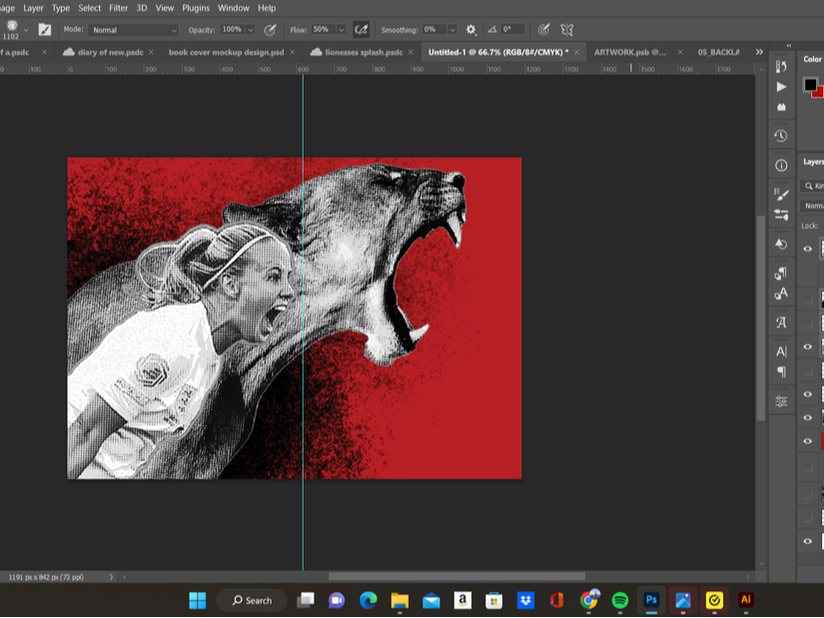
Task: Open the Actions panel play icon
Action: (781, 87)
